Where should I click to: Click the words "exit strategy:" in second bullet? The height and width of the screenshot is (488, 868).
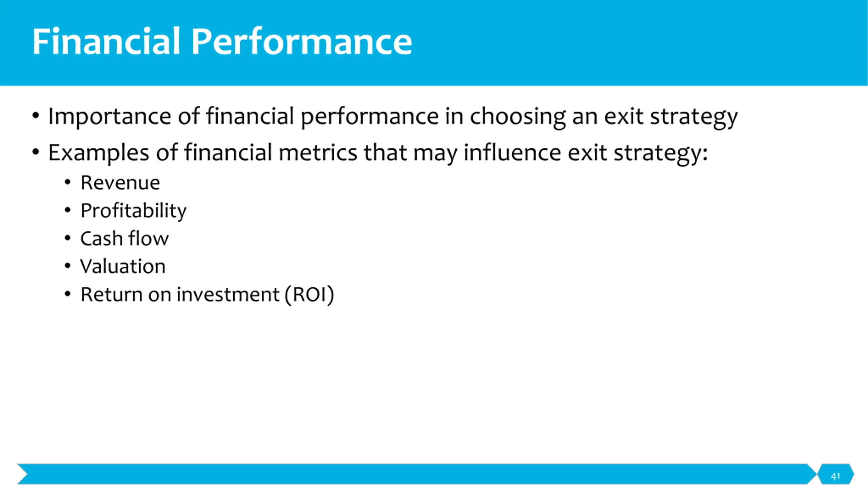pyautogui.click(x=638, y=153)
